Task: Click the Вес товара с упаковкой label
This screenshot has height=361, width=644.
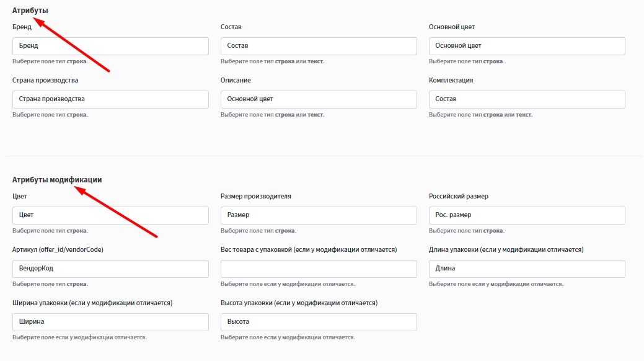Action: [x=308, y=249]
